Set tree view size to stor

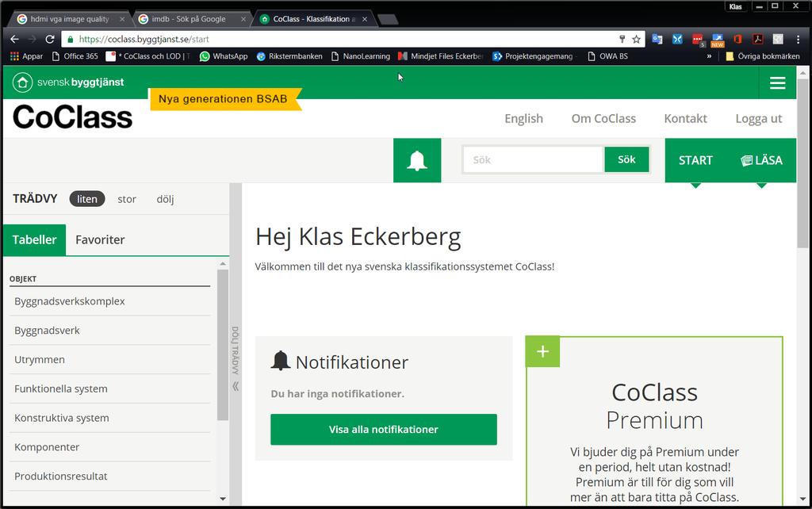click(127, 199)
